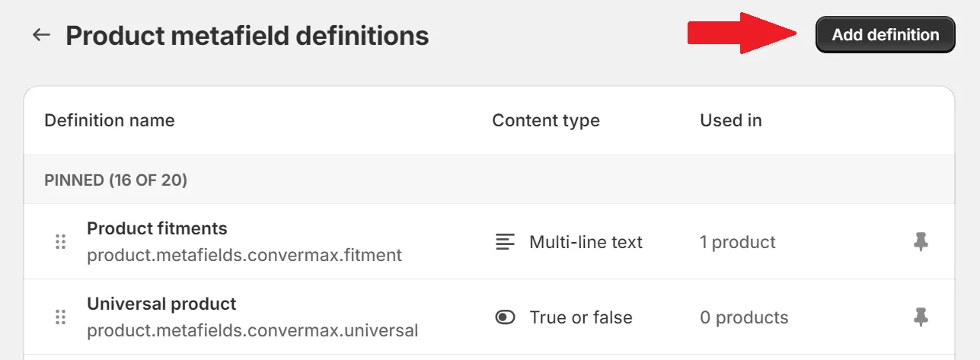This screenshot has width=980, height=360.
Task: Click the Content type column header
Action: click(x=545, y=120)
